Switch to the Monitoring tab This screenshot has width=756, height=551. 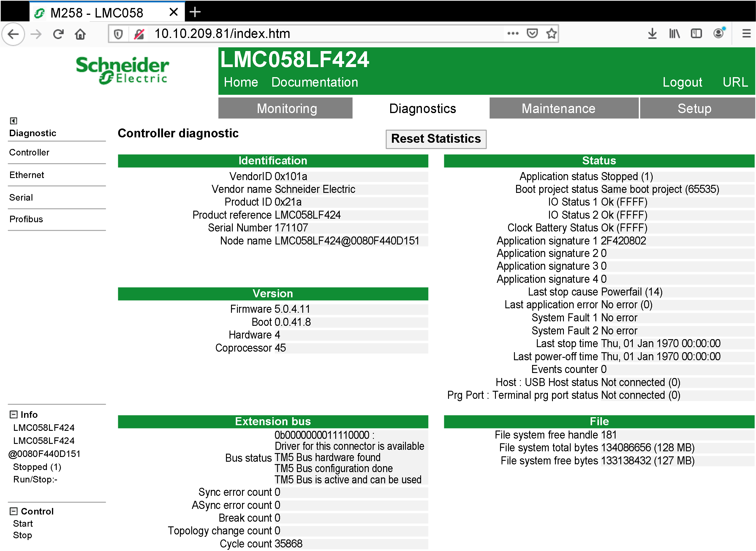pos(285,108)
